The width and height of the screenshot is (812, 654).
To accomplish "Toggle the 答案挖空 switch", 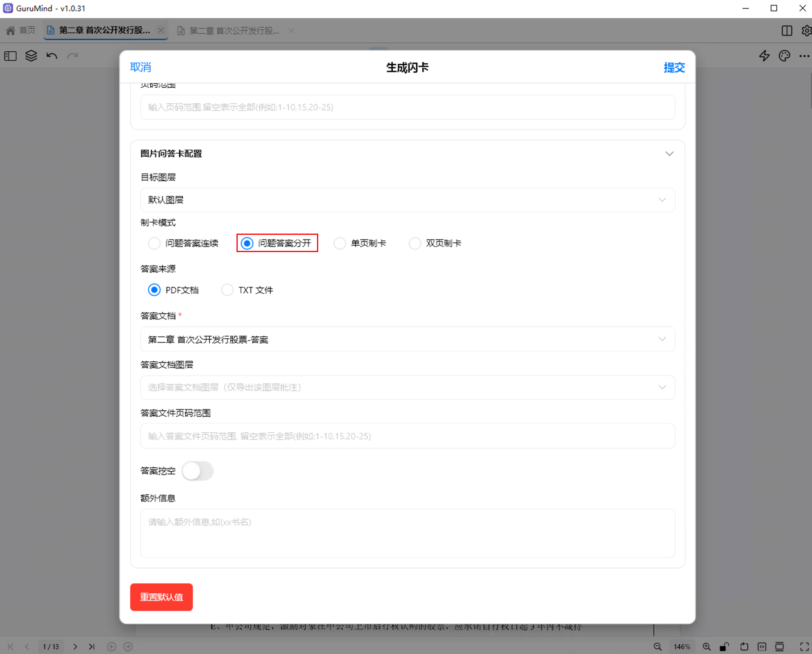I will 197,471.
